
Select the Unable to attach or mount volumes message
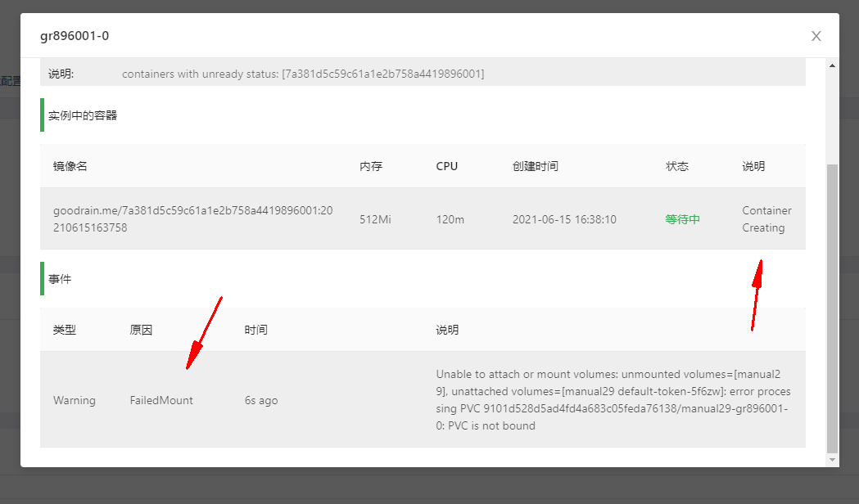[613, 400]
